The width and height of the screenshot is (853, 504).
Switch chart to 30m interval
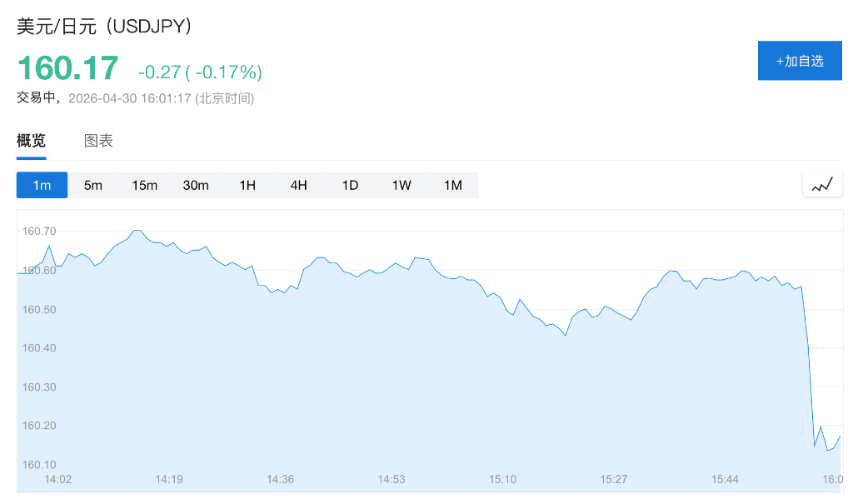click(196, 185)
